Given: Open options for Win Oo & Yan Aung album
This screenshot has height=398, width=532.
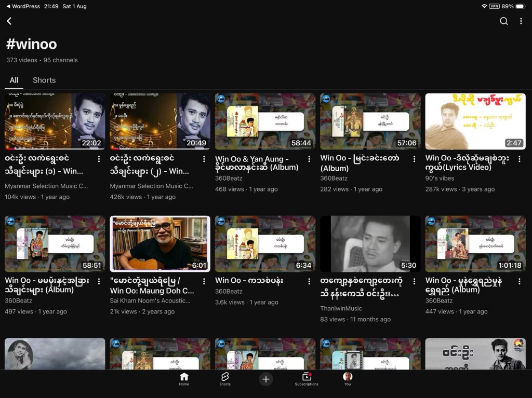Looking at the screenshot, I should coord(309,159).
